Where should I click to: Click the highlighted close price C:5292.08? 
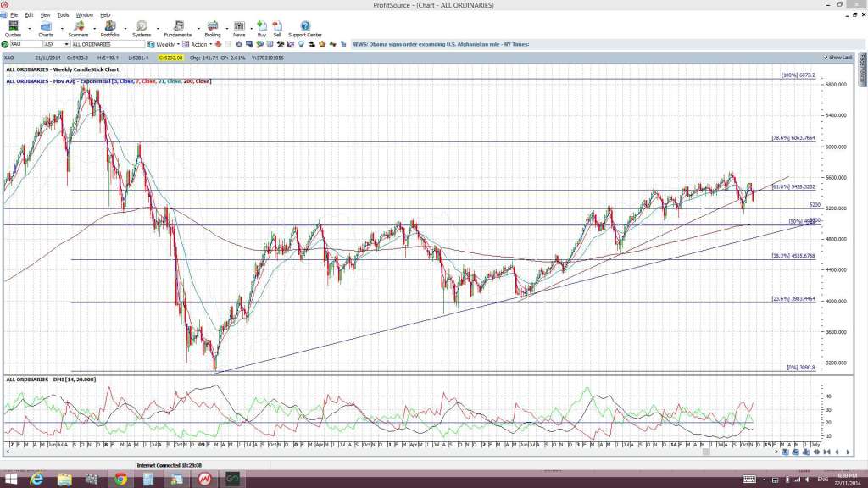pyautogui.click(x=170, y=58)
